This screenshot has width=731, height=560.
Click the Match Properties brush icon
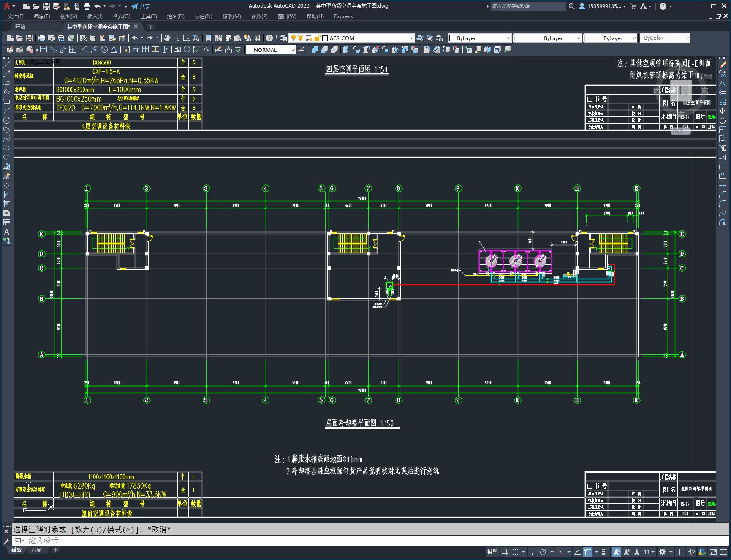click(112, 38)
